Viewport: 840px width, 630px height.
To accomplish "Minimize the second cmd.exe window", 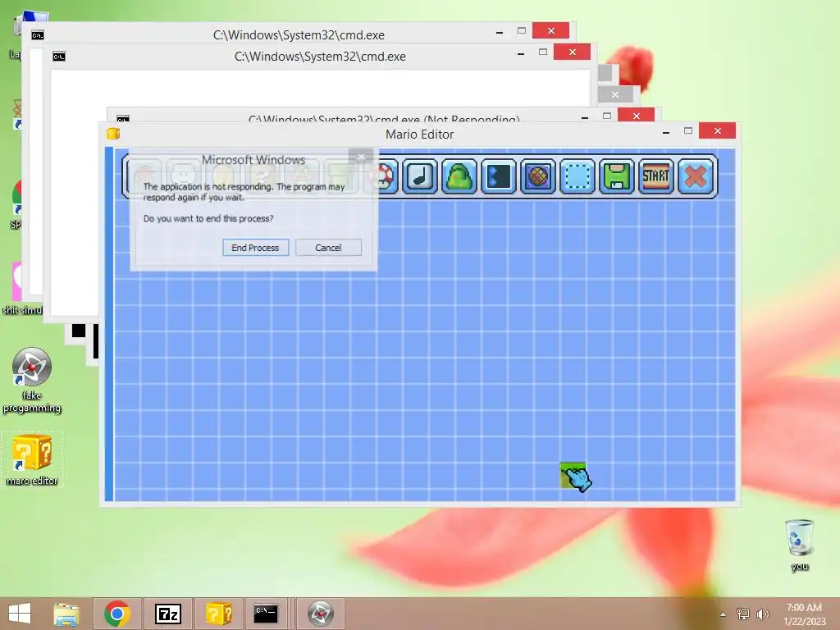I will coord(521,53).
